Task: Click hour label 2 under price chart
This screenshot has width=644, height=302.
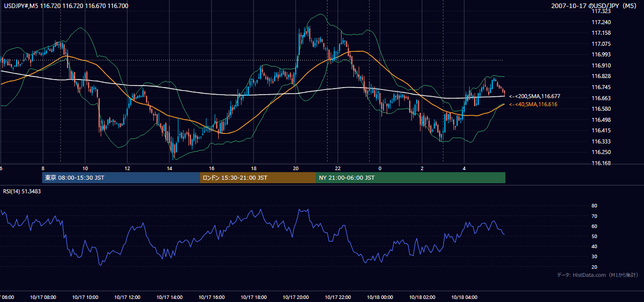Action: 422,168
